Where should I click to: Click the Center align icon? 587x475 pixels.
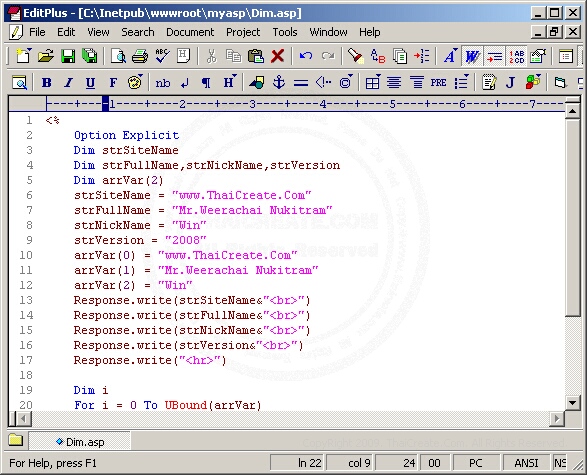pos(394,82)
